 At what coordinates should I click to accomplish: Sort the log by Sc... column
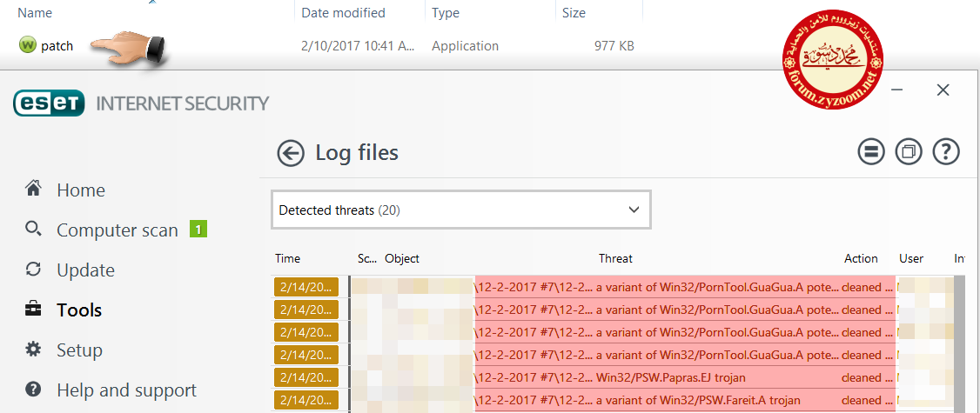coord(367,259)
